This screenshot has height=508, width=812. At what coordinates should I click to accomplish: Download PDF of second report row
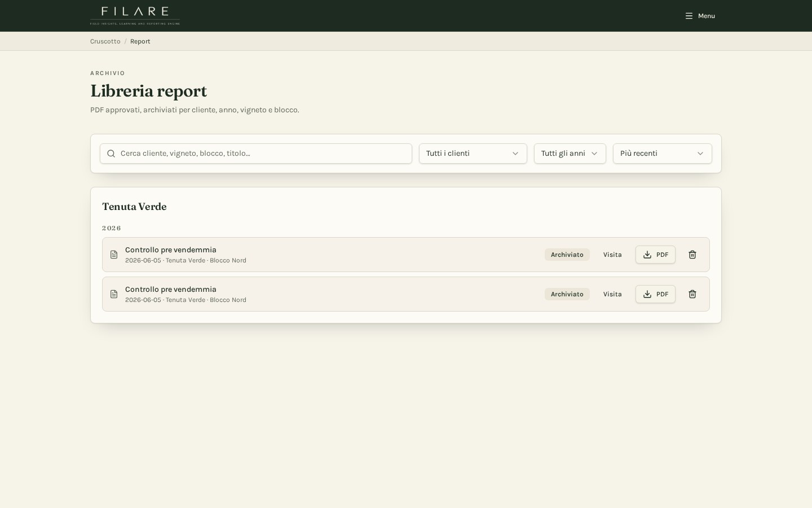[655, 294]
